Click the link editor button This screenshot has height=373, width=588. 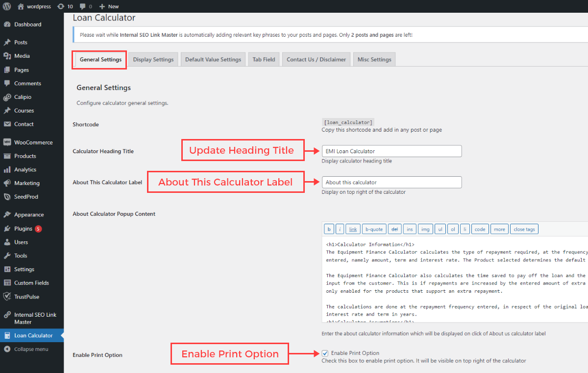point(353,229)
